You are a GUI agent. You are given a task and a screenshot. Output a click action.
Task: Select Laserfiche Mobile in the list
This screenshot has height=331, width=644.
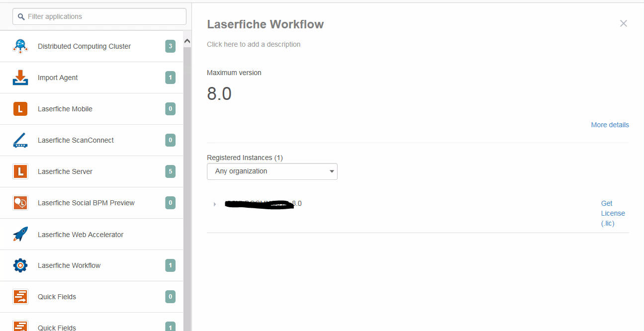click(x=92, y=109)
